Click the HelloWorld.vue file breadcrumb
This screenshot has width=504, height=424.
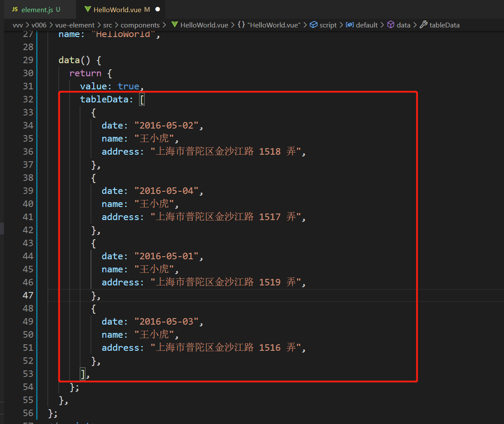click(204, 25)
